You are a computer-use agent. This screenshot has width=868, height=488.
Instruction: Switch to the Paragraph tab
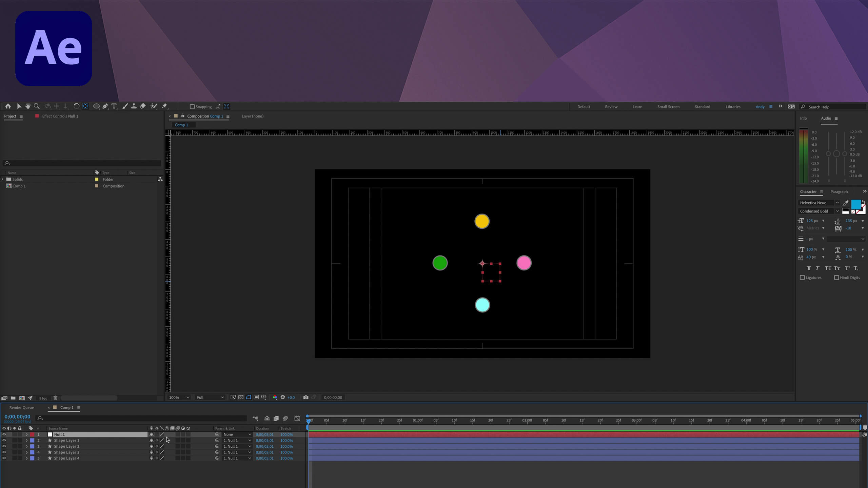coord(839,191)
